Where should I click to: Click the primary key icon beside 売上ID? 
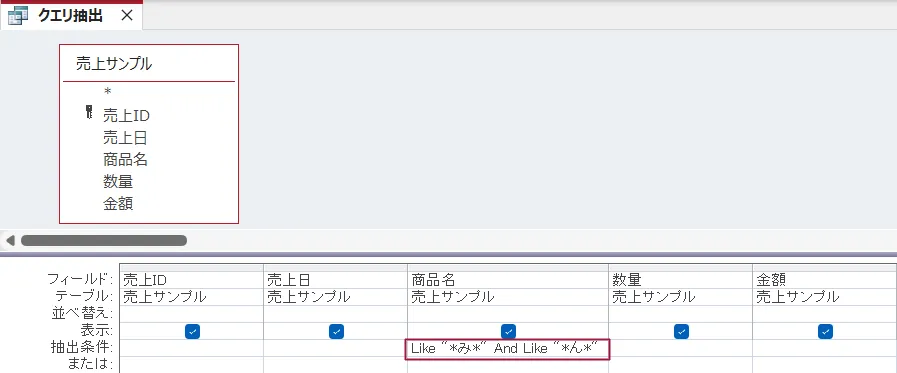(x=89, y=112)
